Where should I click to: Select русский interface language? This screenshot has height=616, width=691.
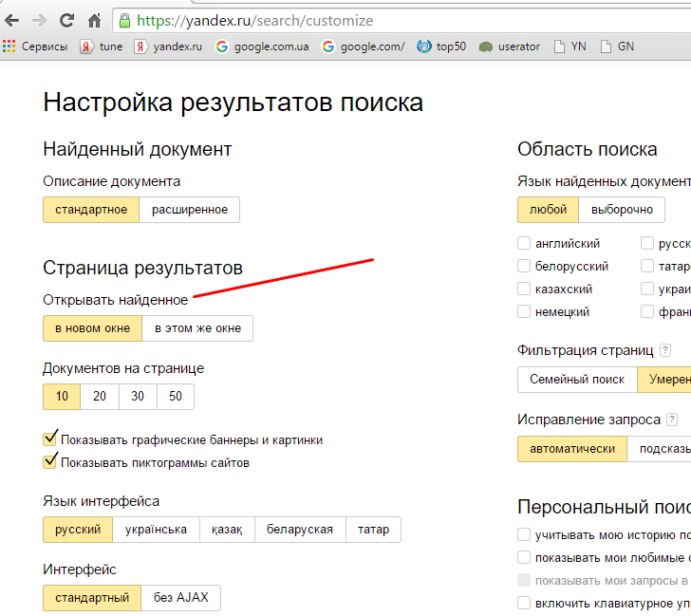point(78,530)
